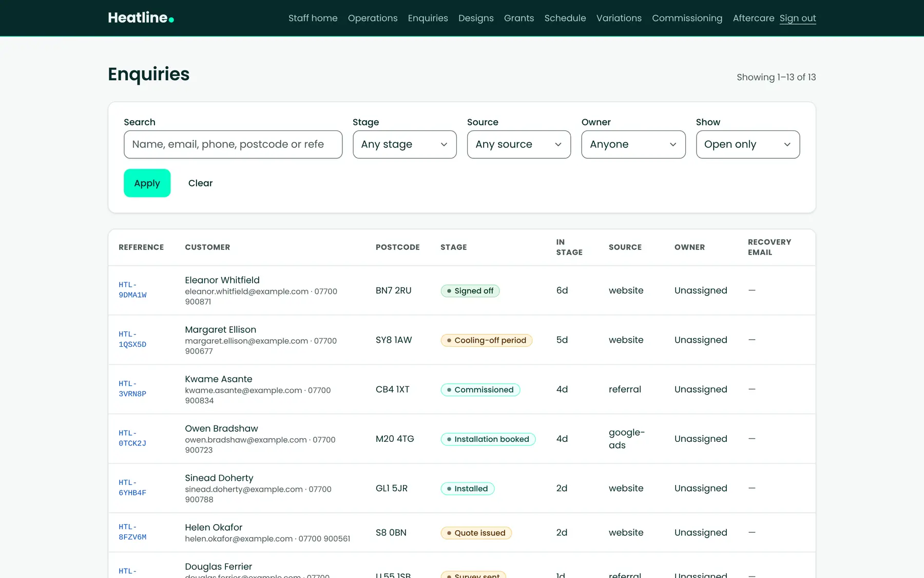The height and width of the screenshot is (578, 924).
Task: Open enquiry reference HTL-9DMA1W
Action: tap(132, 290)
